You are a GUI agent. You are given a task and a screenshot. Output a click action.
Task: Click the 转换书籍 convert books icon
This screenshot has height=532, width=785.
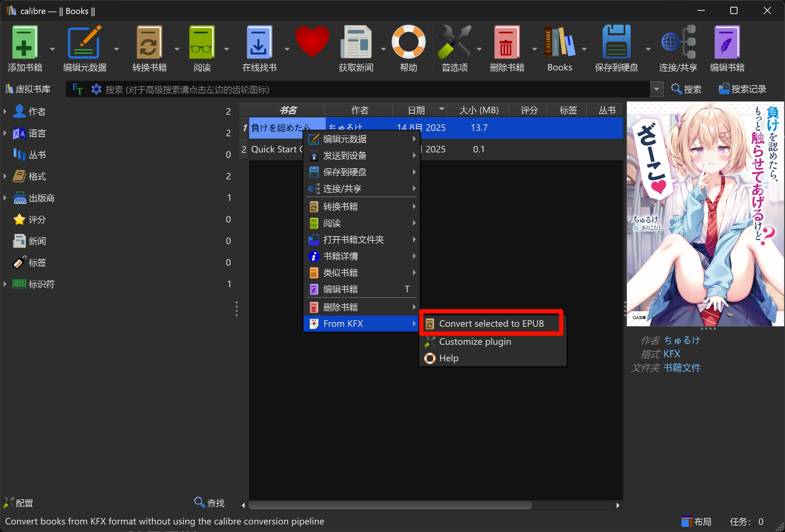(x=149, y=42)
